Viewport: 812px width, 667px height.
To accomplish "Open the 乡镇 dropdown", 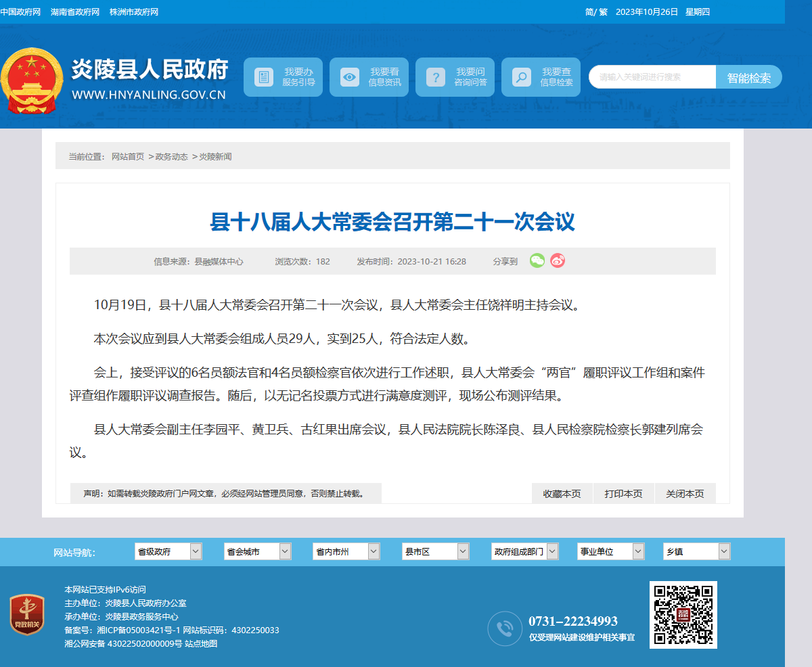I will click(x=697, y=551).
